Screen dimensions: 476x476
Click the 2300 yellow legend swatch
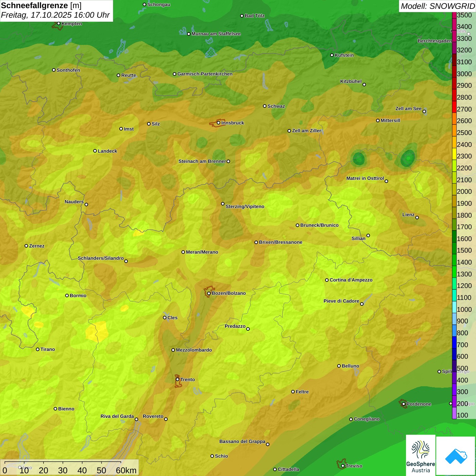point(454,154)
